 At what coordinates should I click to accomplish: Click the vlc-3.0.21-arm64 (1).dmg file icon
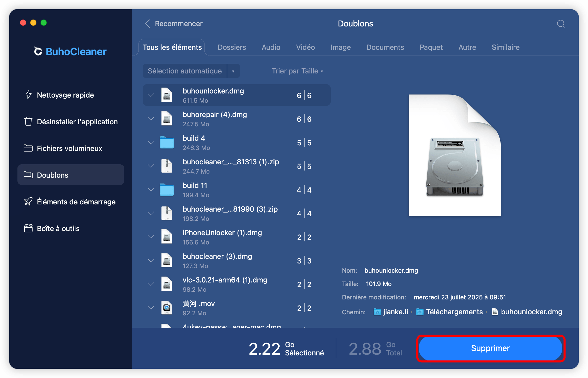click(x=167, y=284)
